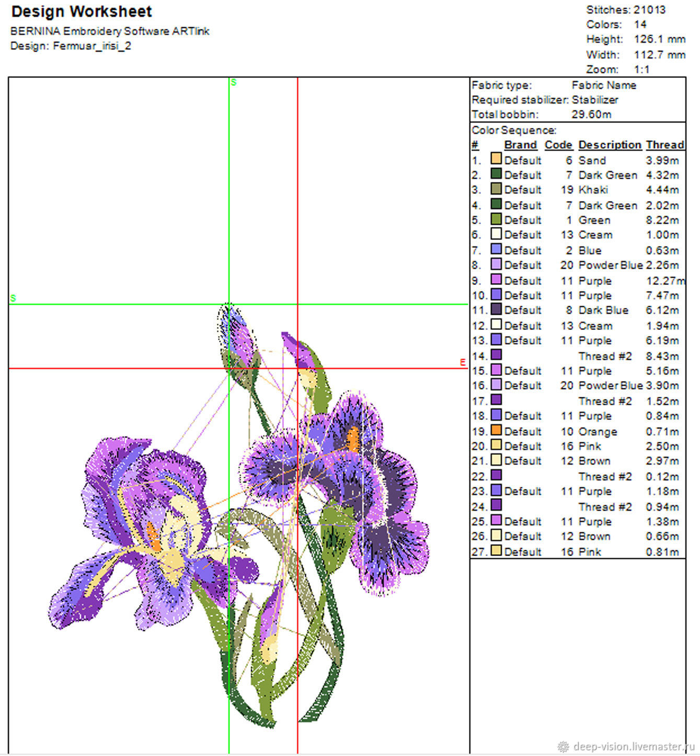The width and height of the screenshot is (700, 756).
Task: Pick the Khaki color swatch in row 3
Action: (x=496, y=189)
